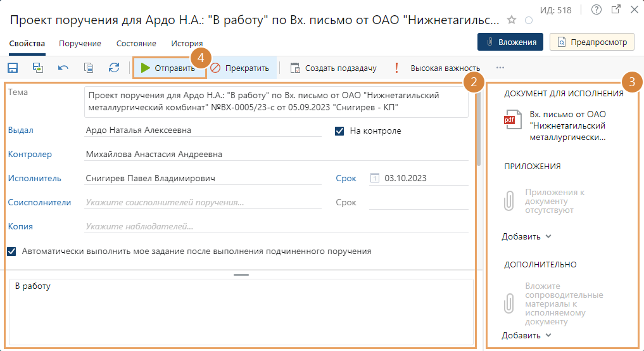Screen dimensions: 644x351
Task: Open the toolbar overflow menu (three dots)
Action: [500, 68]
